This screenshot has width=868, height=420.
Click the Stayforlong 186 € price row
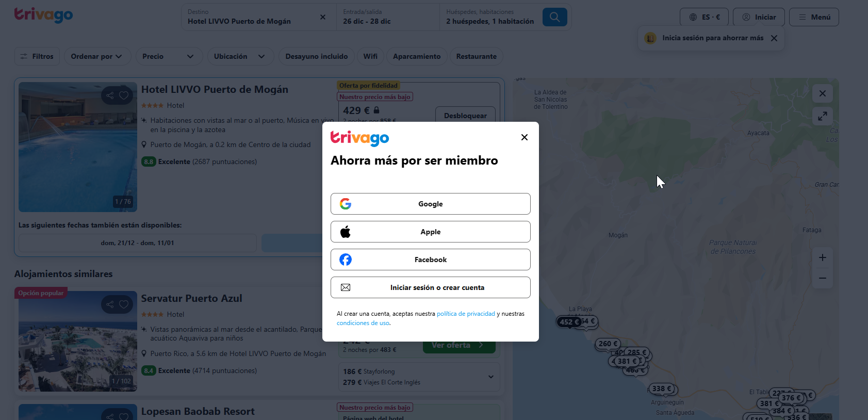point(369,371)
